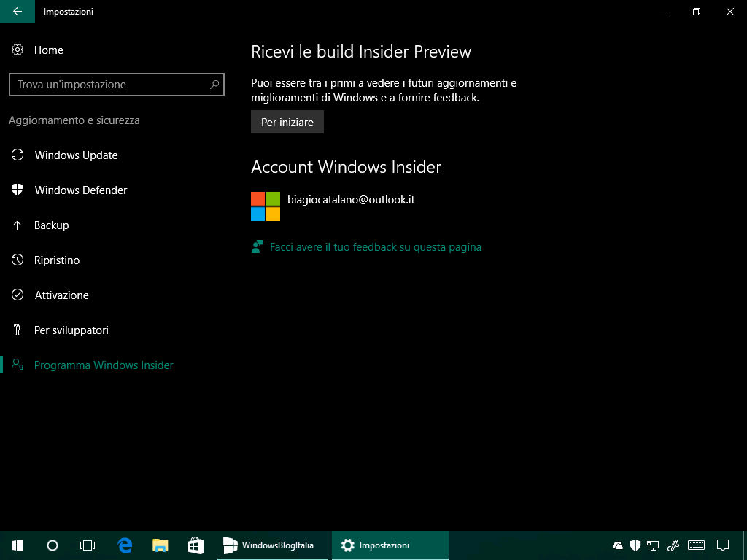The height and width of the screenshot is (560, 747).
Task: Click the Backup upload arrow icon
Action: [x=18, y=225]
